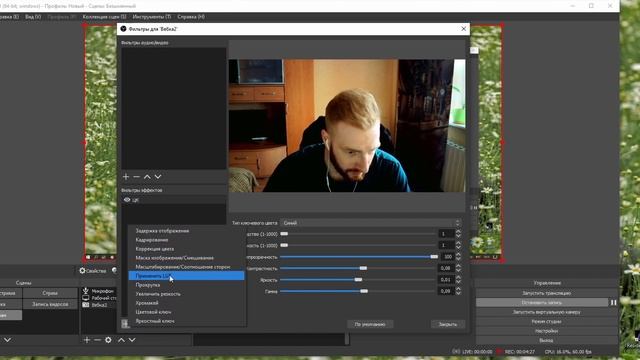Viewport: 640px width, 360px height.
Task: Choose Кадрирование from filter menu
Action: (187, 240)
